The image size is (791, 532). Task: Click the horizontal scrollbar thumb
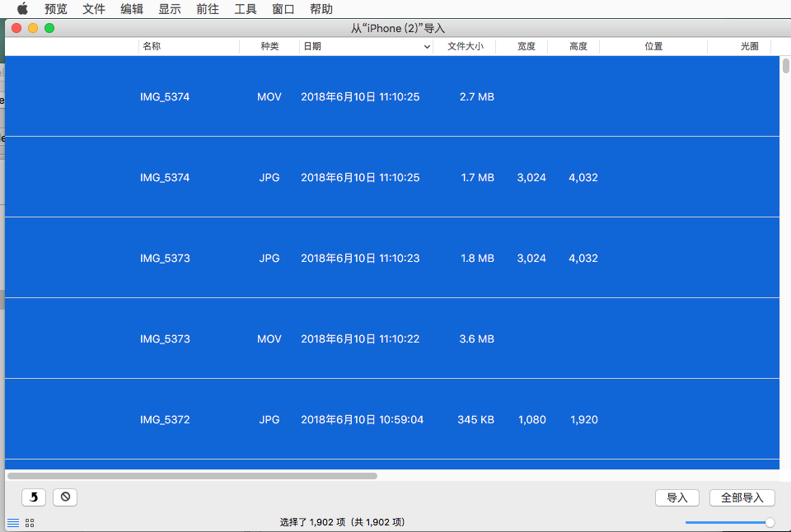(x=192, y=476)
